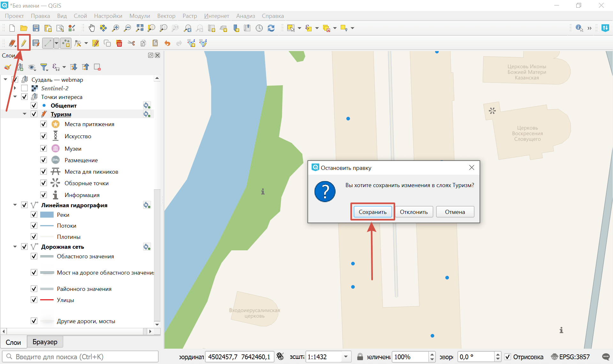Click the Refresh map icon
Viewport: 613px width, 364px height.
pos(271,28)
